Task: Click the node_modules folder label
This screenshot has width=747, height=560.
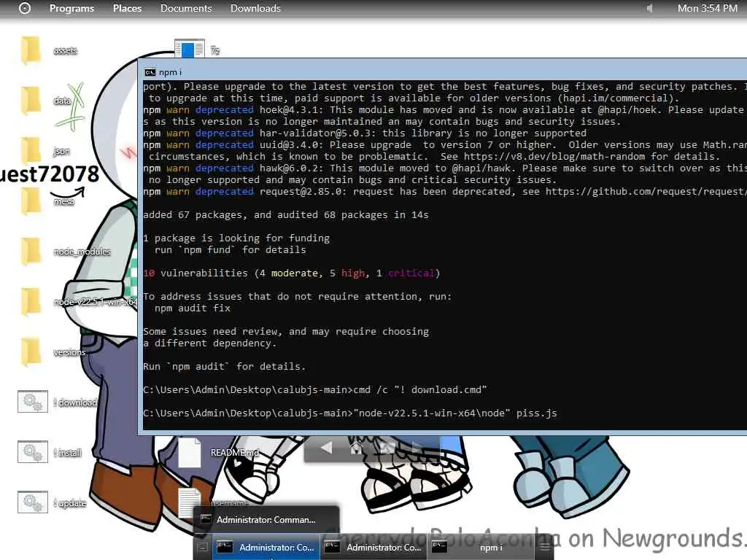Action: (x=82, y=252)
